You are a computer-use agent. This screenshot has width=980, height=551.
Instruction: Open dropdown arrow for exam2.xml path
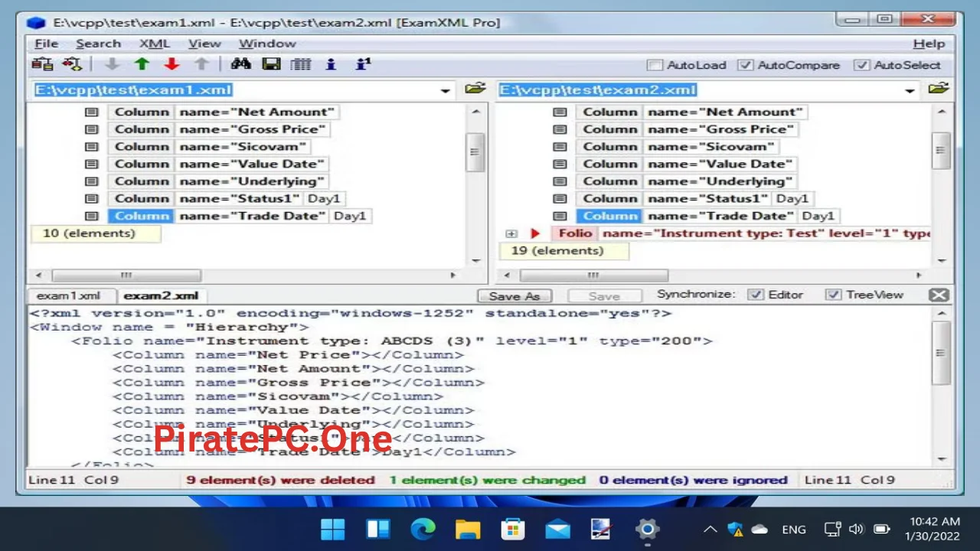pyautogui.click(x=910, y=90)
